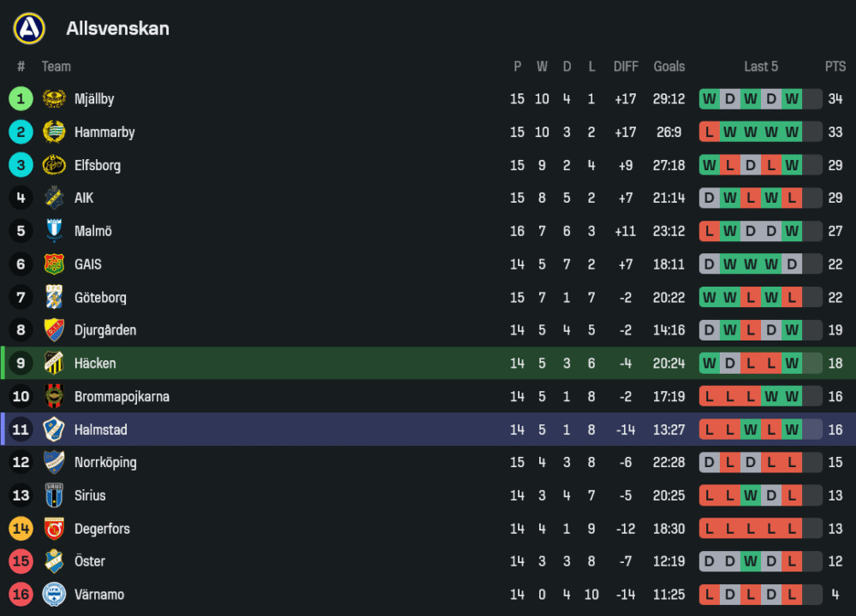Click the Sirius club badge
856x616 pixels.
54,495
